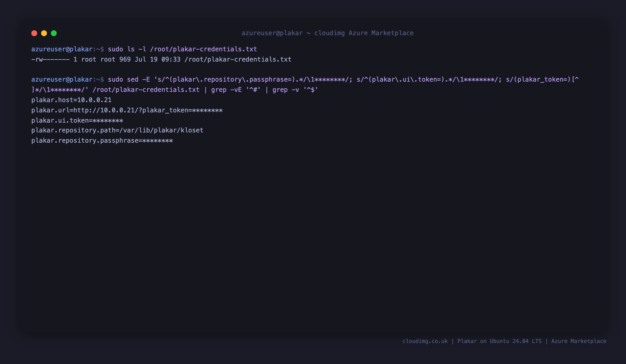Click the 'plakar.url=http://10.0.0.21/' output line

click(127, 110)
